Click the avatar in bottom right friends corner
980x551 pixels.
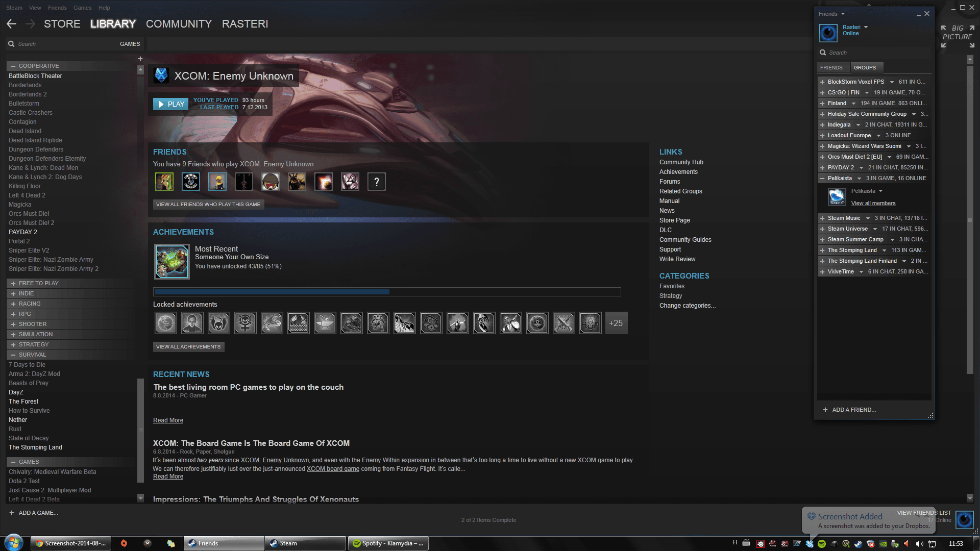[964, 520]
